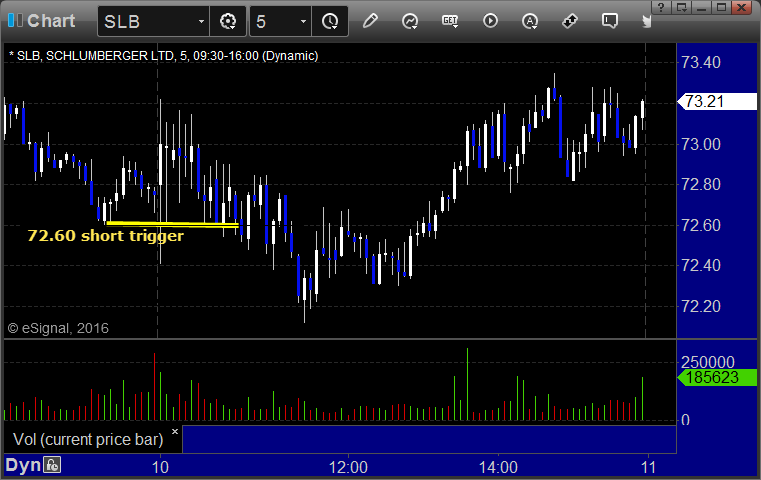The width and height of the screenshot is (761, 480).
Task: Expand the SLB symbol dropdown arrow
Action: point(201,22)
